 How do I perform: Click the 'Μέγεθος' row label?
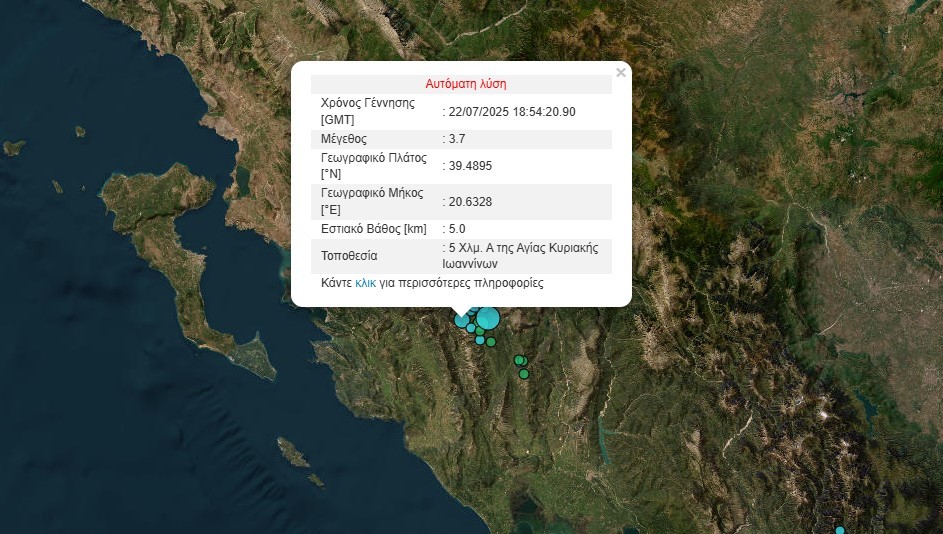pos(344,139)
